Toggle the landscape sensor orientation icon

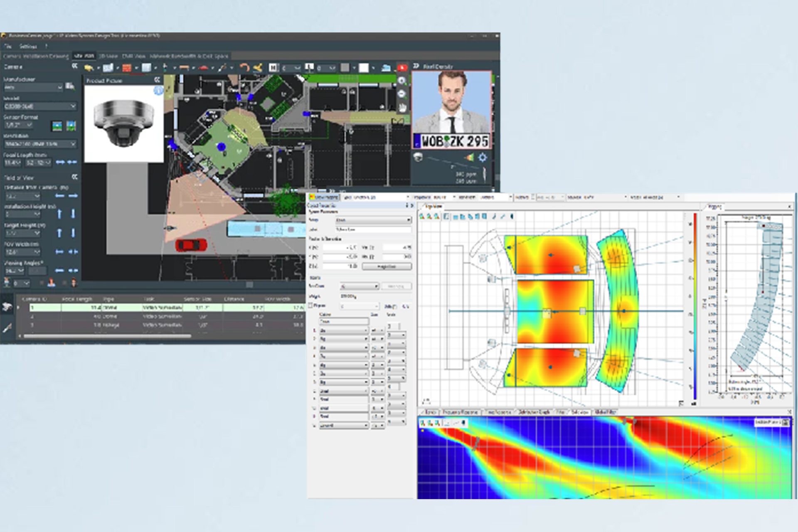coord(57,126)
